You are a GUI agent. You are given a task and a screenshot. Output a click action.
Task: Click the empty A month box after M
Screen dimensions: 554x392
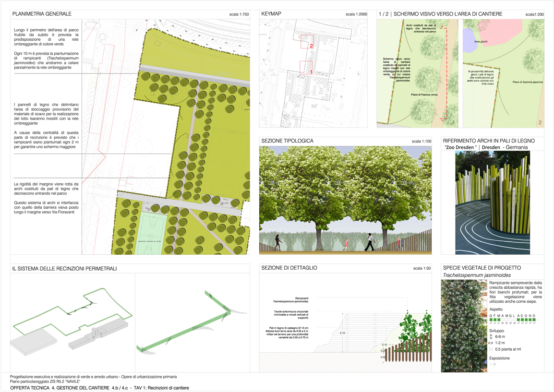coord(504,320)
